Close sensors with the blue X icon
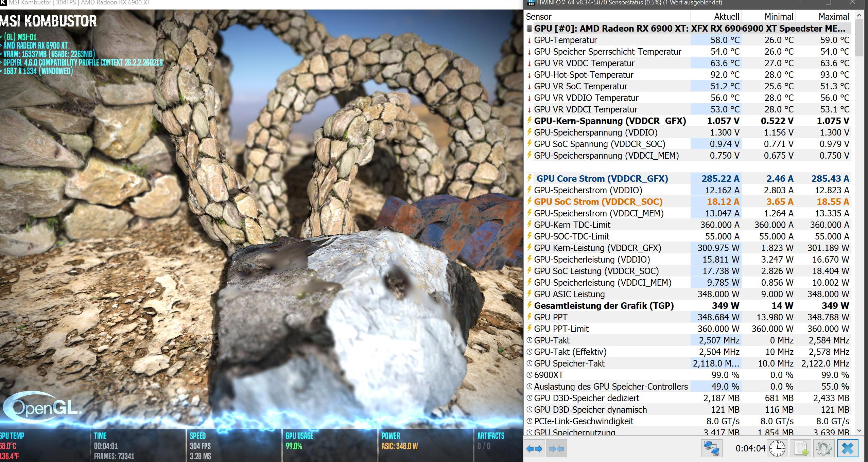 [x=848, y=448]
